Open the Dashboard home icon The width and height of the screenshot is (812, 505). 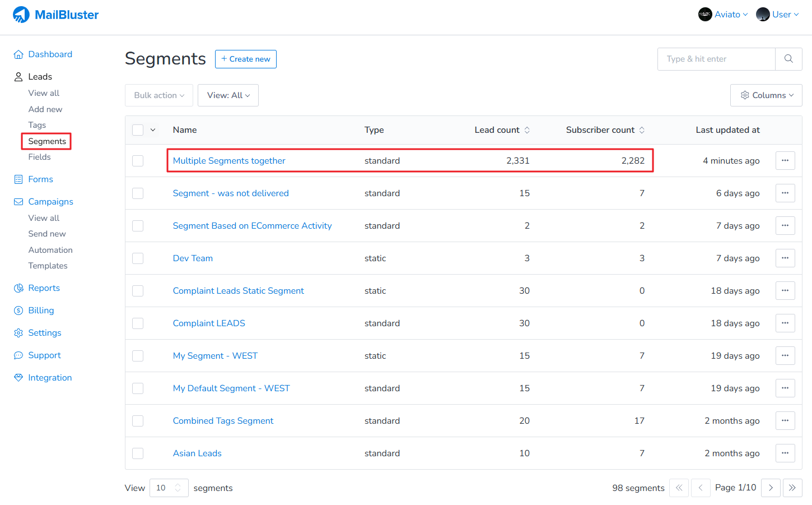tap(18, 54)
